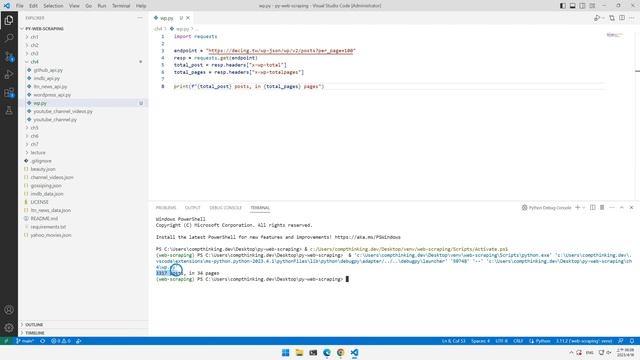640x360 pixels.
Task: Open Source Control view in activity bar
Action: (9, 56)
